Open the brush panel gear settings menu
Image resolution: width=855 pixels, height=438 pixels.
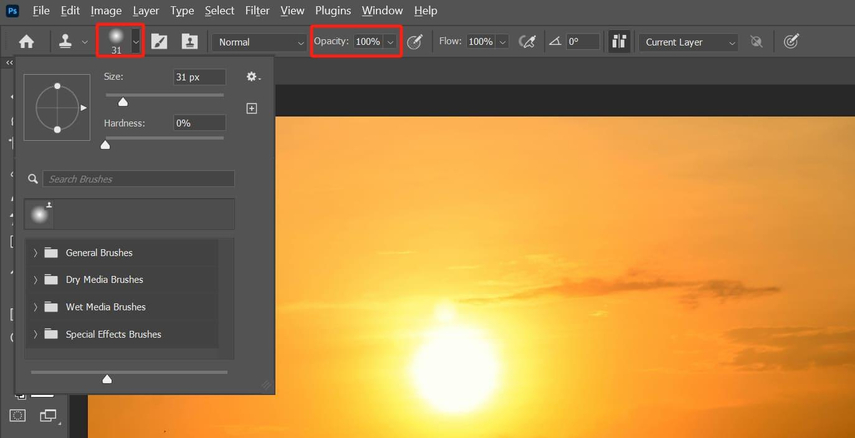(253, 77)
